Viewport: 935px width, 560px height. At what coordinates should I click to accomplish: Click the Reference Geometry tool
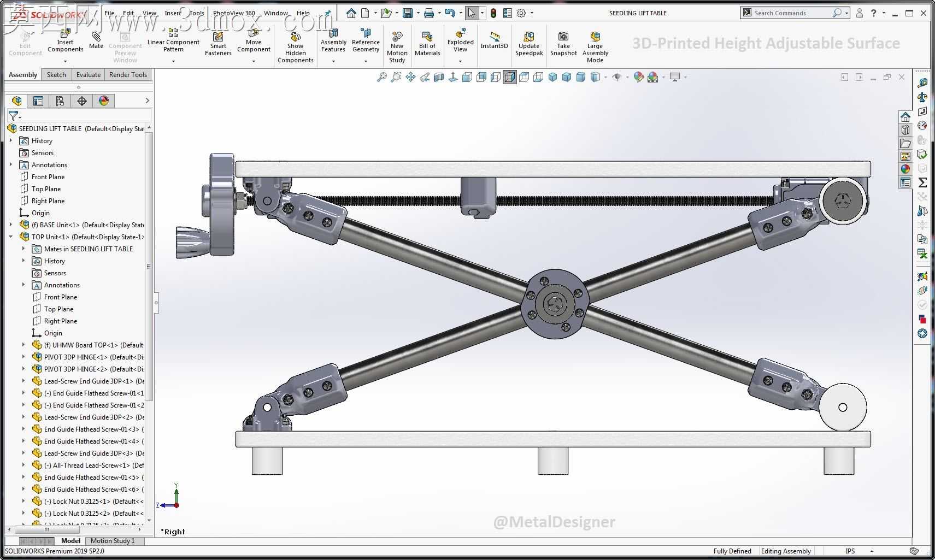(x=366, y=40)
